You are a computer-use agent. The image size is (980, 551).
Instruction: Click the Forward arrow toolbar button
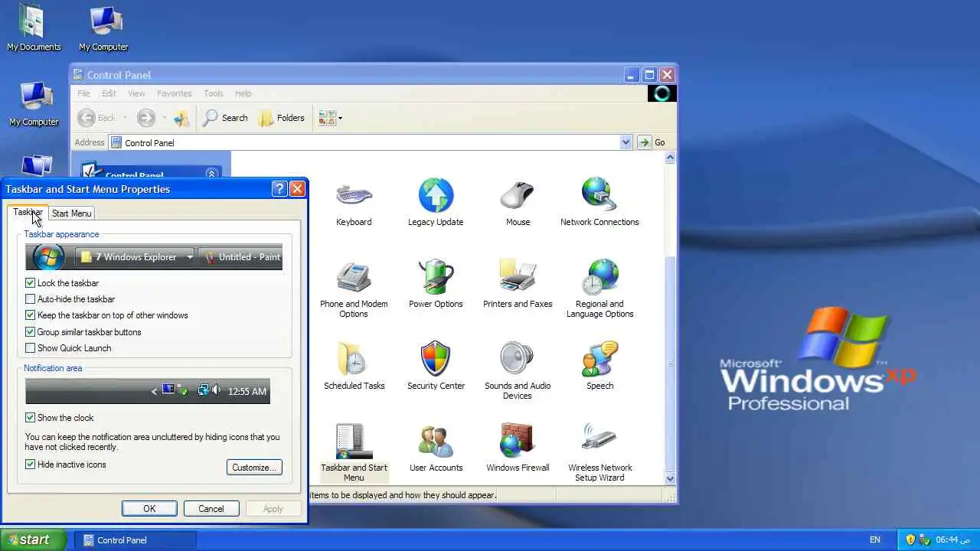[145, 118]
